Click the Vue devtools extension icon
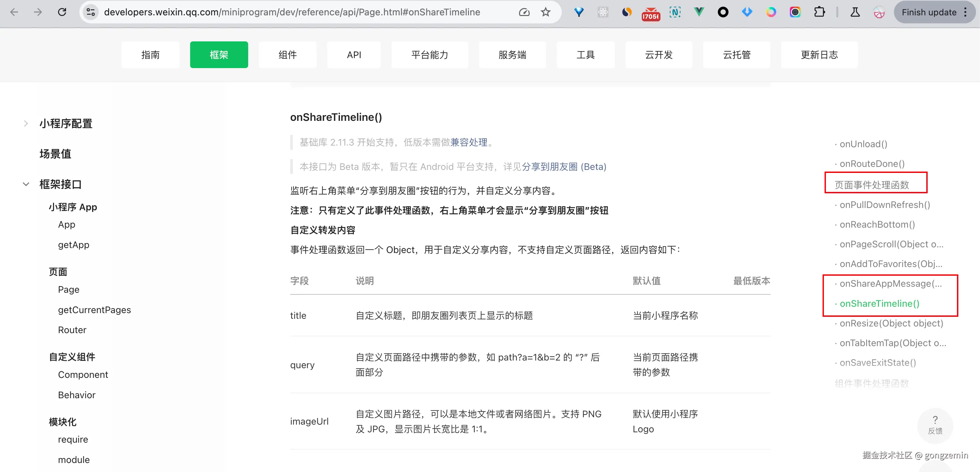The height and width of the screenshot is (472, 980). tap(699, 12)
